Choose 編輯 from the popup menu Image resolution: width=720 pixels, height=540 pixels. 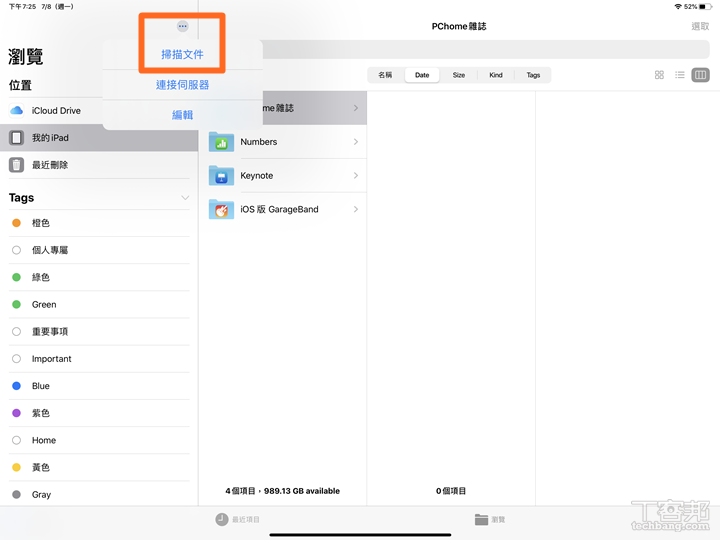(182, 115)
